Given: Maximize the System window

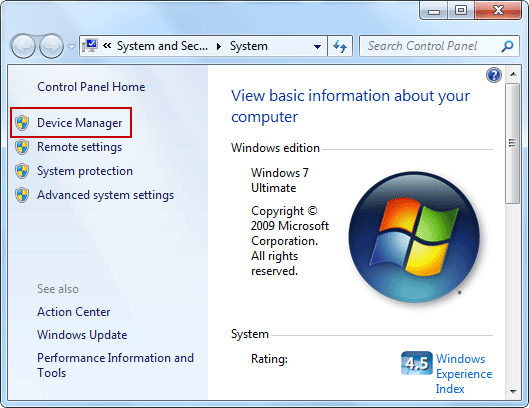Looking at the screenshot, I should 461,11.
